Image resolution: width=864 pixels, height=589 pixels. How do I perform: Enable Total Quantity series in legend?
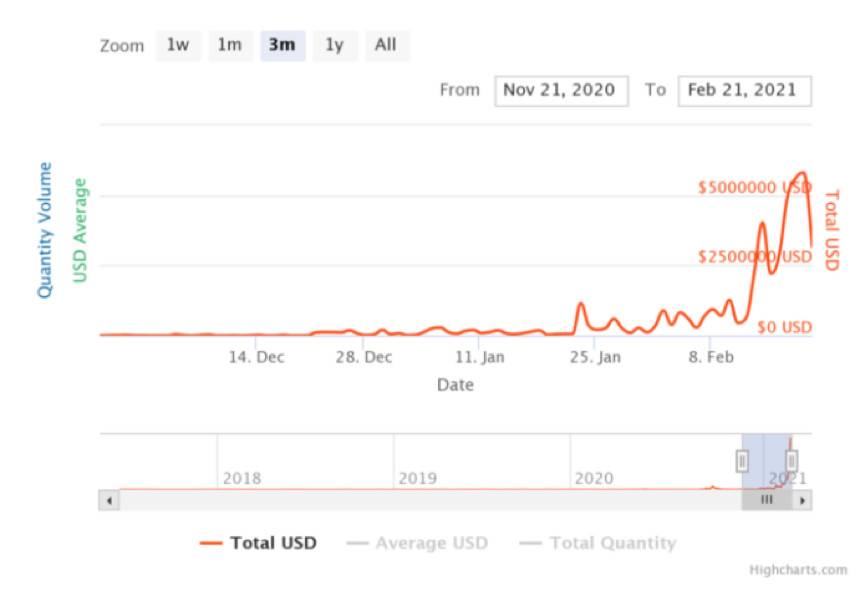pyautogui.click(x=598, y=543)
